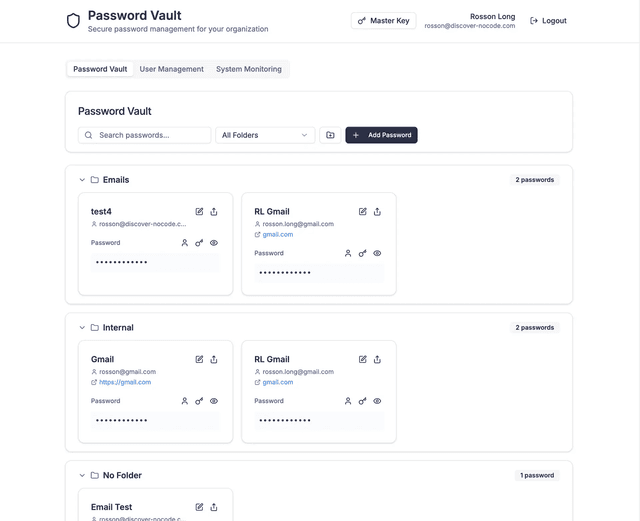Click the new folder icon button

330,135
